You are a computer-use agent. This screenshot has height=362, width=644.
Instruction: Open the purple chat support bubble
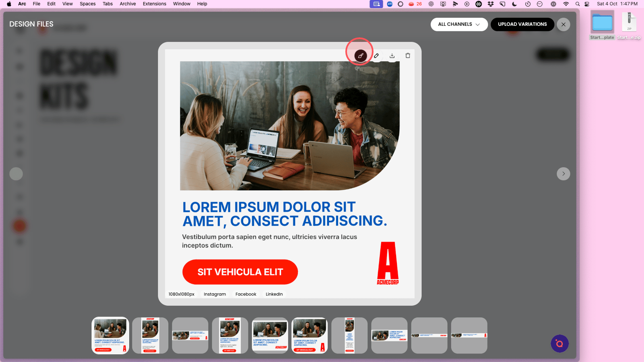coord(559,343)
